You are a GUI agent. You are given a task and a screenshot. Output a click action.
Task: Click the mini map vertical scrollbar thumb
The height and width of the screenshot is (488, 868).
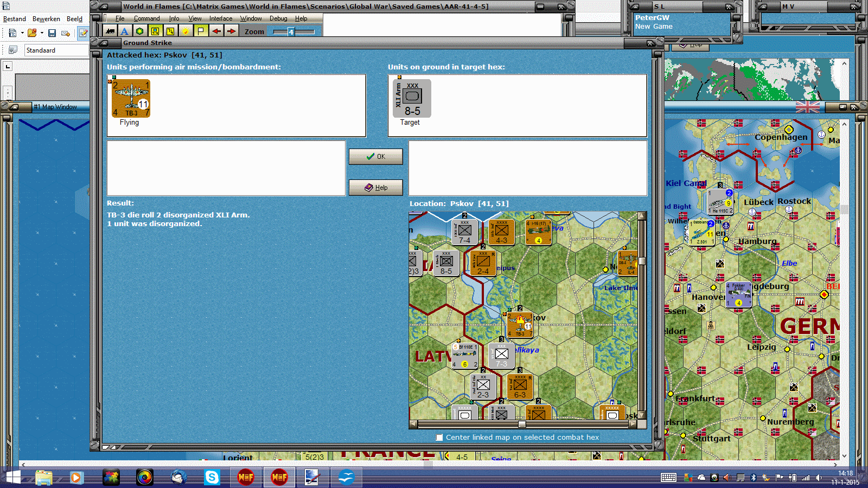pyautogui.click(x=642, y=261)
